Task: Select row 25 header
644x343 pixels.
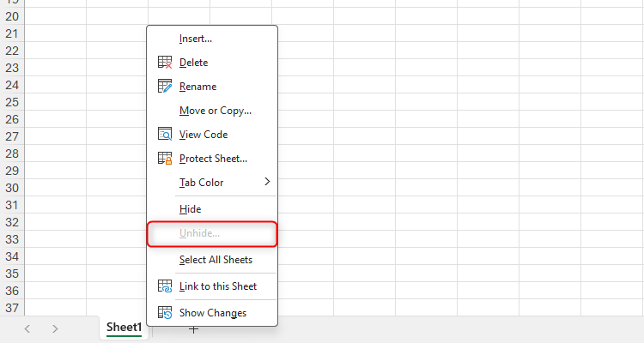Action: tap(12, 102)
